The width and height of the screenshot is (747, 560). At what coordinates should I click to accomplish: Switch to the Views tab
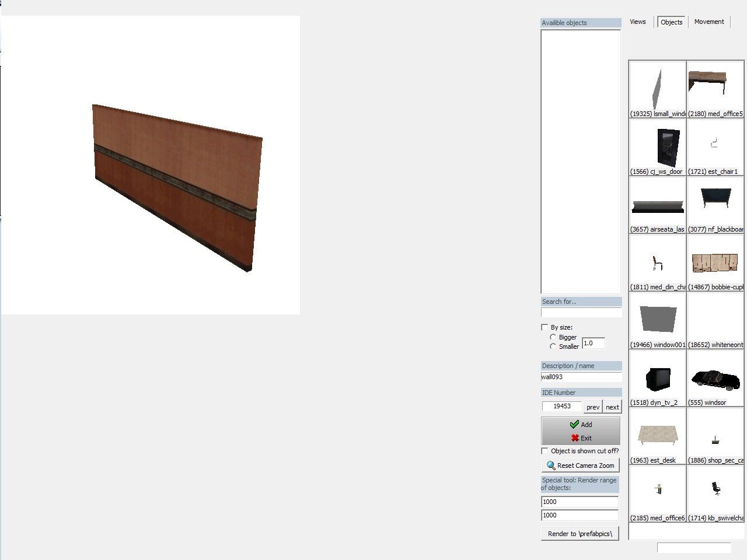(x=638, y=22)
